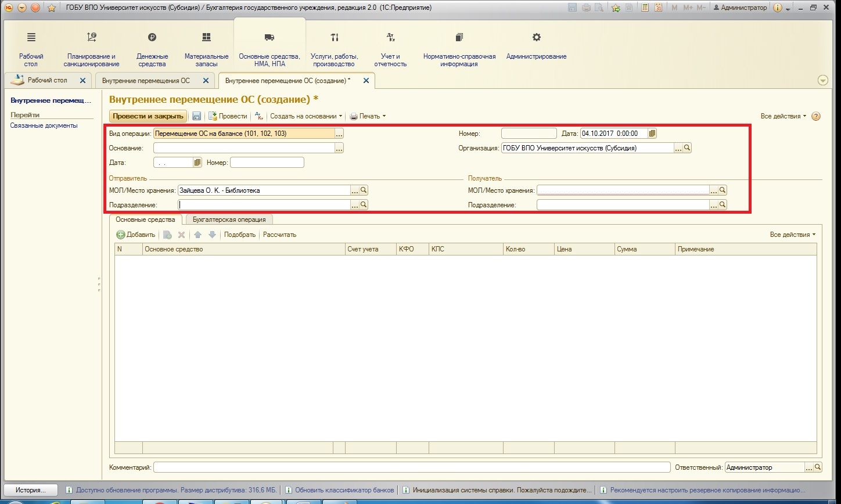Open the Дт/Кт postings icon in toolbar

(259, 116)
